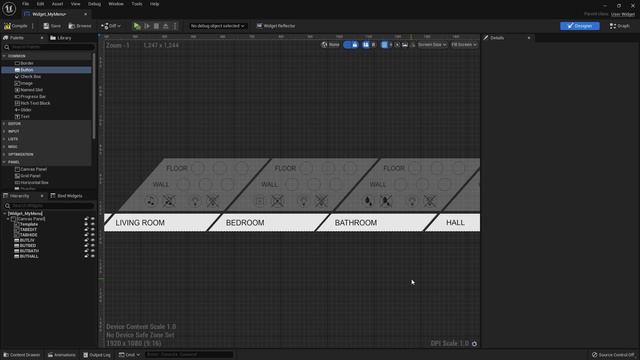The image size is (640, 360).
Task: Click the Search Palette input field
Action: [49, 47]
